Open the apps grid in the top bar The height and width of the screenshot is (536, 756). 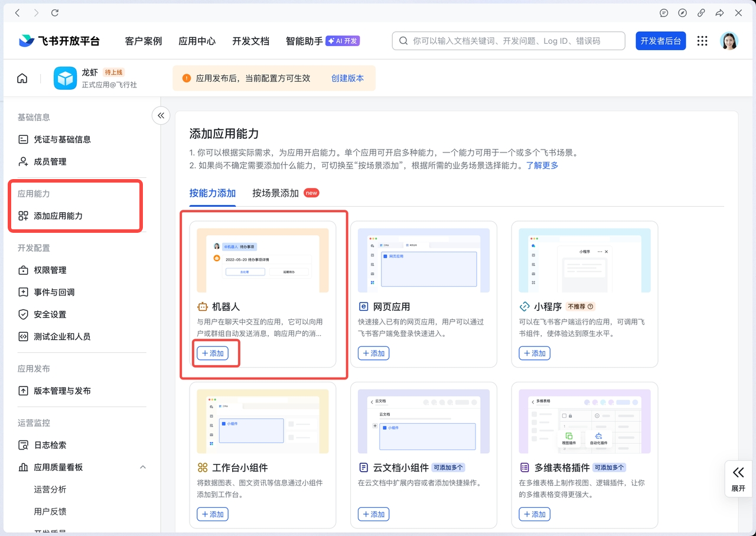coord(702,41)
